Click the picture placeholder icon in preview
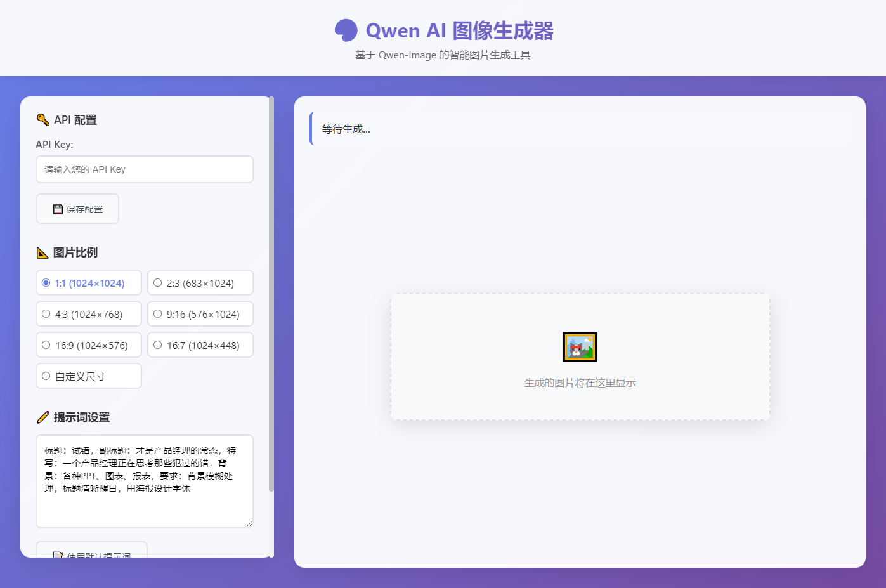Image resolution: width=886 pixels, height=588 pixels. click(x=580, y=347)
